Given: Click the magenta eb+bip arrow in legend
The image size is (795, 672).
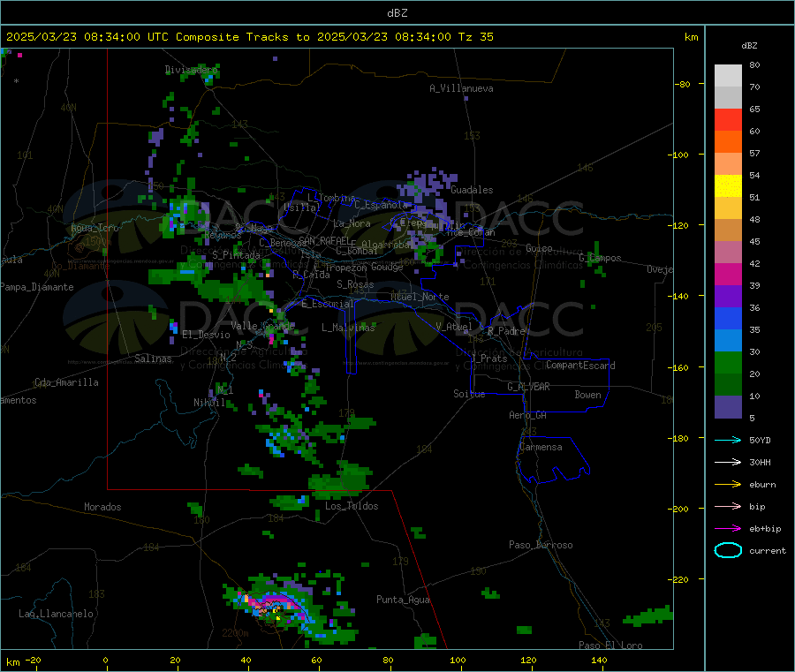Looking at the screenshot, I should coord(728,529).
